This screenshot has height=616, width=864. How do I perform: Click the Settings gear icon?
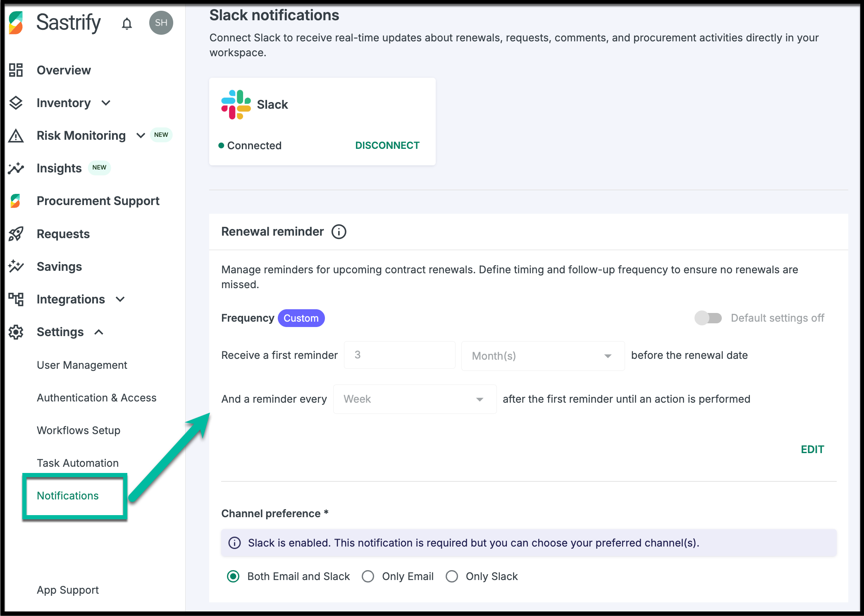[x=16, y=332]
